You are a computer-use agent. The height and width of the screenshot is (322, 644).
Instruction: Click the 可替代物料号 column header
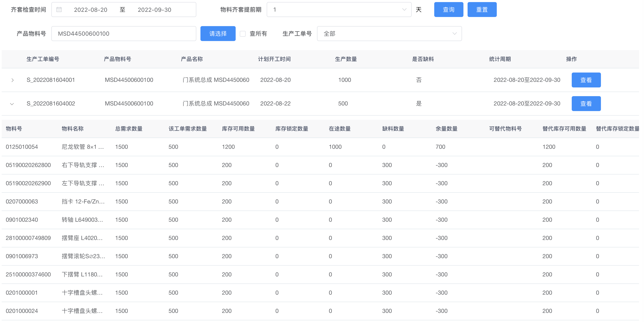pyautogui.click(x=505, y=129)
